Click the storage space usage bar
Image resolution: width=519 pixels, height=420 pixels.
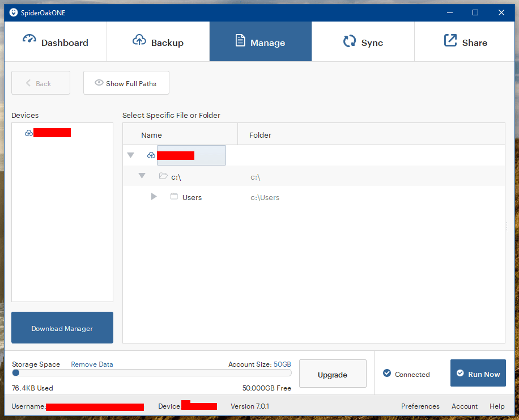tap(151, 373)
